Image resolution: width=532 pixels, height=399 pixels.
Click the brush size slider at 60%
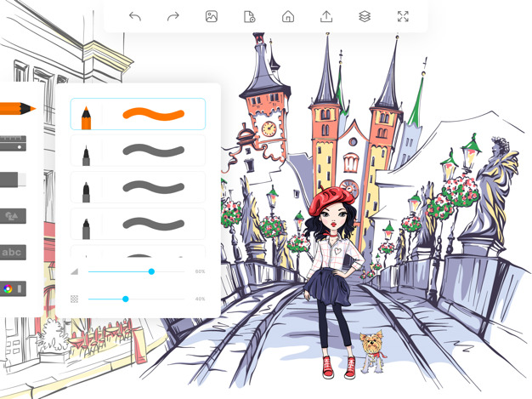[x=151, y=271]
